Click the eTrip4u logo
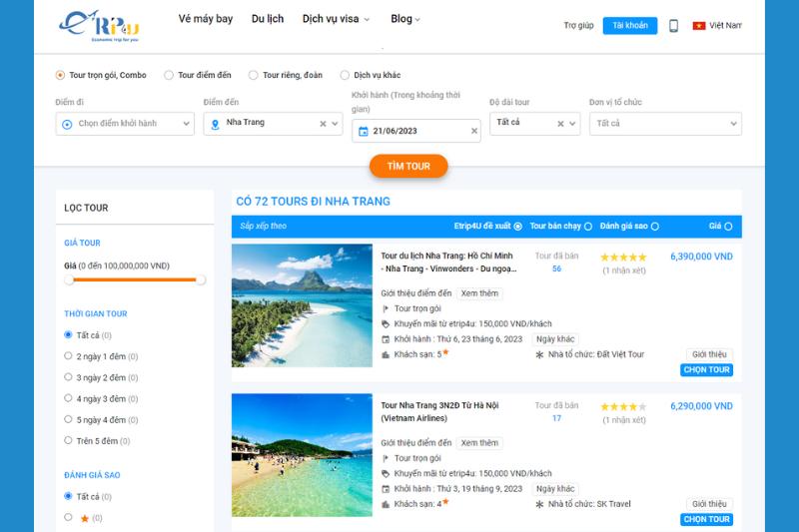Viewport: 799px width, 532px height. (99, 26)
